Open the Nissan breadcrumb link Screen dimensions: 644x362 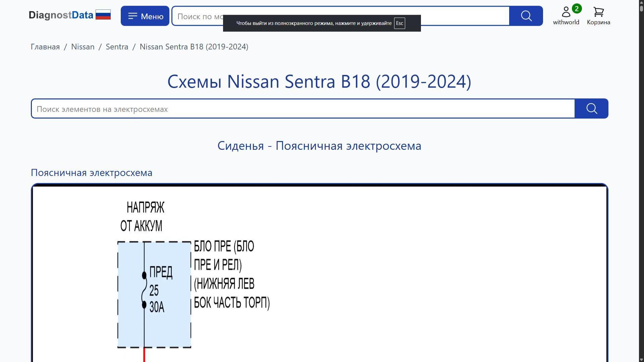83,47
